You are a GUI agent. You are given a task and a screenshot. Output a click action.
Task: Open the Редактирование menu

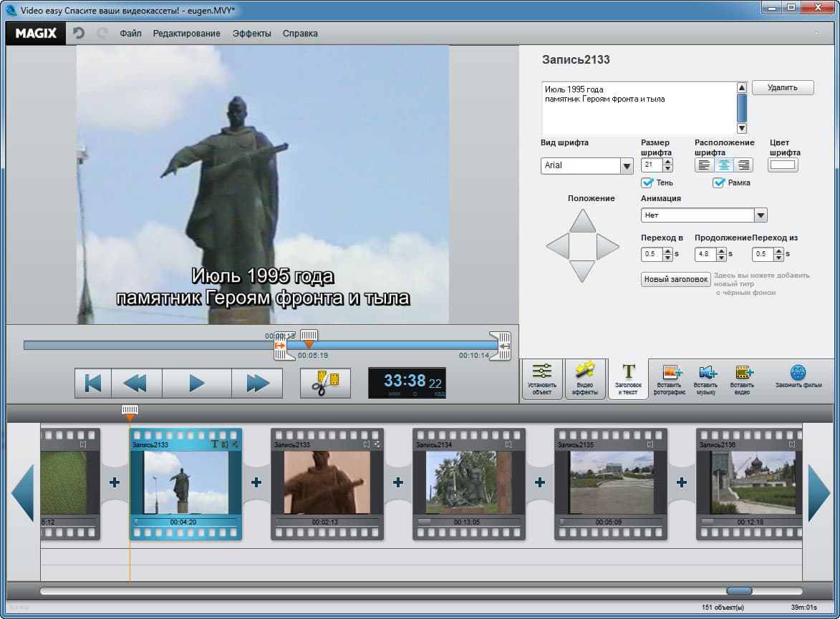[186, 34]
